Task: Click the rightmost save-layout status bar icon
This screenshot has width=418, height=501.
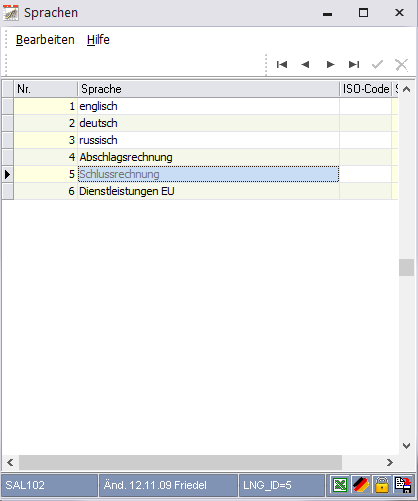Action: (x=403, y=485)
